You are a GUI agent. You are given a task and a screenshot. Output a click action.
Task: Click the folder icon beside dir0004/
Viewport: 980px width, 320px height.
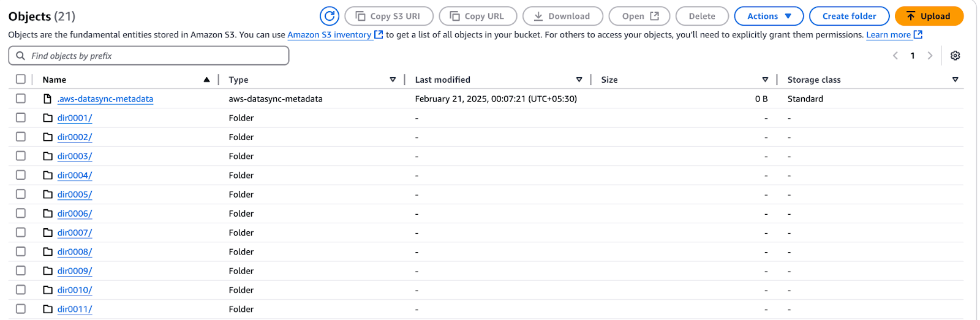click(48, 175)
